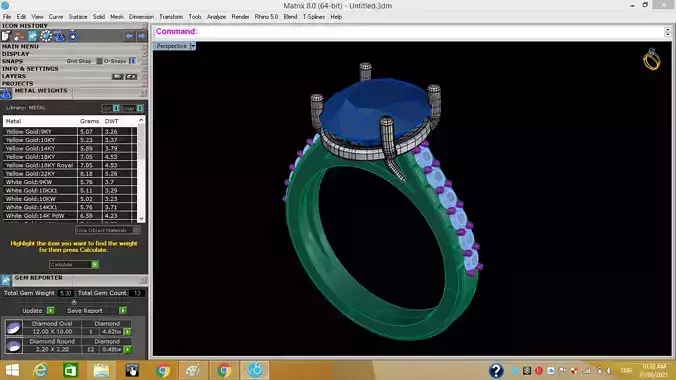The width and height of the screenshot is (676, 380).
Task: Click the green arrow beside Save Report
Action: click(x=123, y=311)
